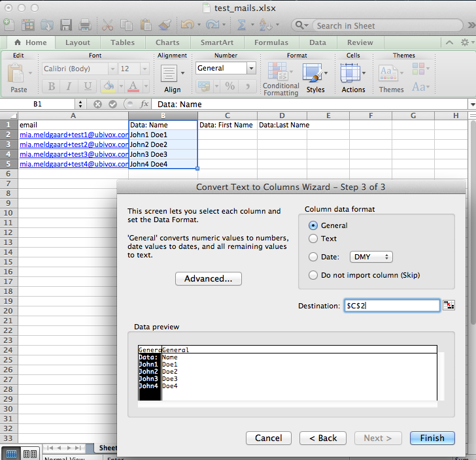Expand the formula bar arrow at right

(x=472, y=105)
